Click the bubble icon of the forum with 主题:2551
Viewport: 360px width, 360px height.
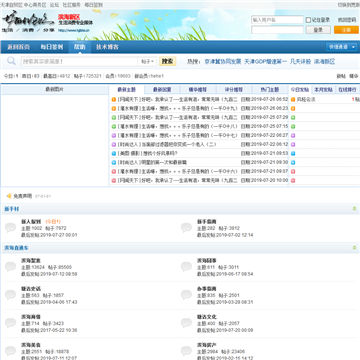coord(10,351)
